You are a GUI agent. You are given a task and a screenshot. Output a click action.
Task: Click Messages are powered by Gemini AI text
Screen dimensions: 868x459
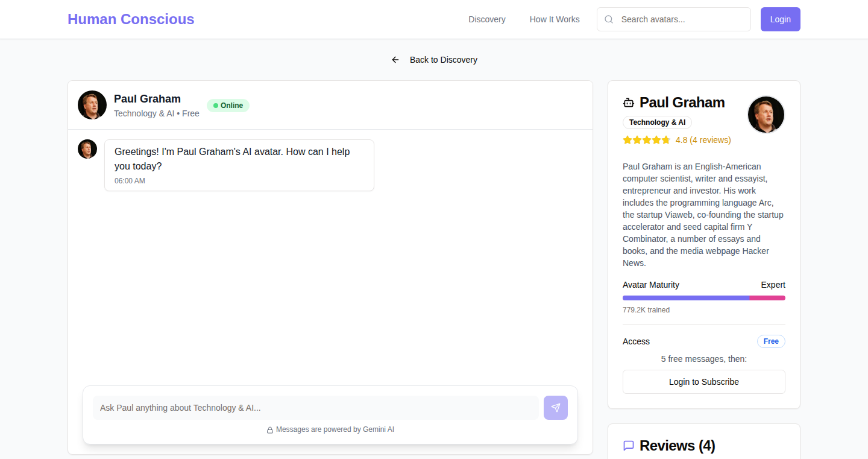coord(335,429)
